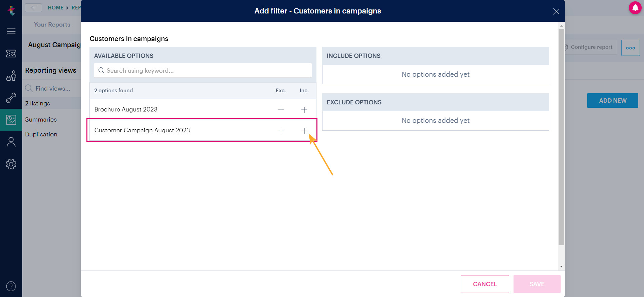
Task: Open the Your Reports tab
Action: (52, 25)
